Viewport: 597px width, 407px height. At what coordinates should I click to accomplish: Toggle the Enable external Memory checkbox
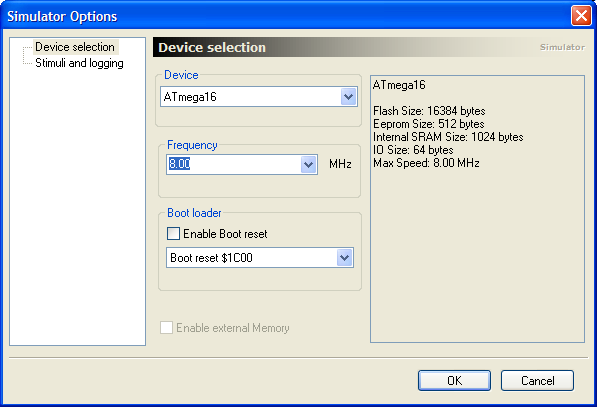tap(166, 327)
